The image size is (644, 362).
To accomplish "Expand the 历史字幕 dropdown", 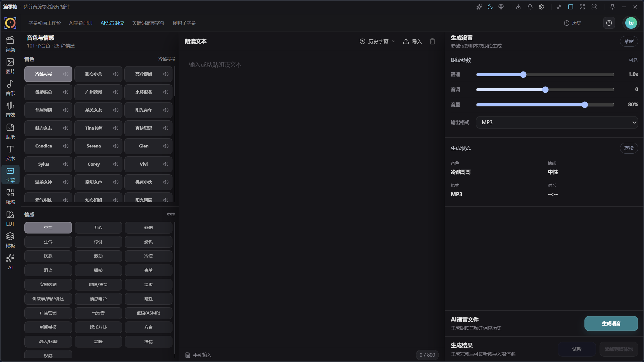I will pyautogui.click(x=377, y=41).
